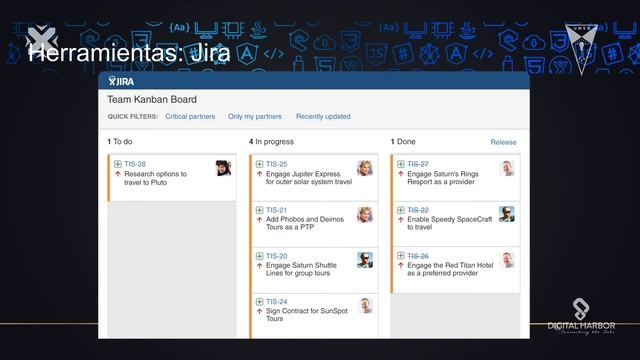Click the issue type icon for TIS-26
640x360 pixels.
(x=401, y=256)
